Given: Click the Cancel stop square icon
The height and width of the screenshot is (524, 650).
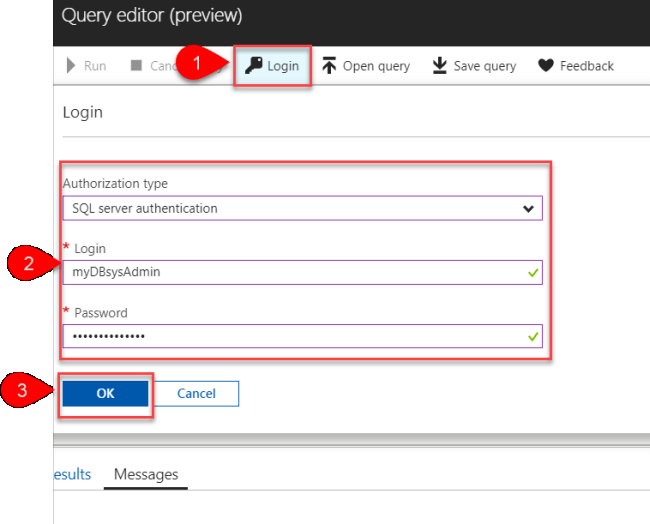Looking at the screenshot, I should 136,65.
